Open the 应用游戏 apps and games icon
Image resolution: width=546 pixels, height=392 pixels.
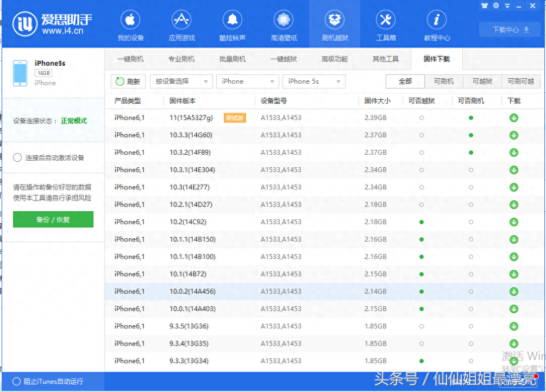181,24
